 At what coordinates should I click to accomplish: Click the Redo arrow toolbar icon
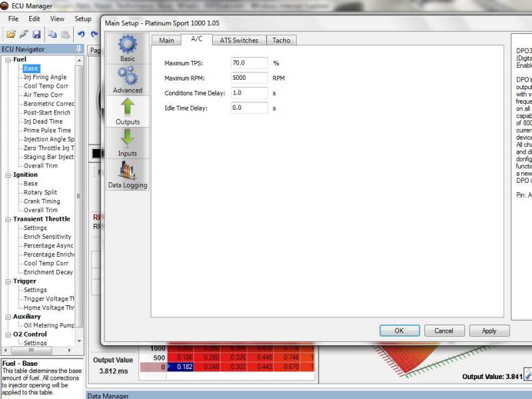(x=94, y=35)
